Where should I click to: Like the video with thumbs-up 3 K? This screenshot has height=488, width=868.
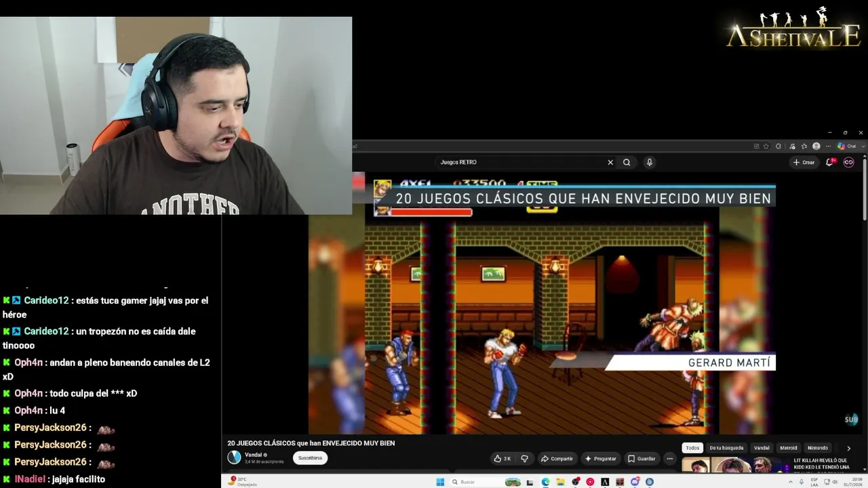click(502, 459)
